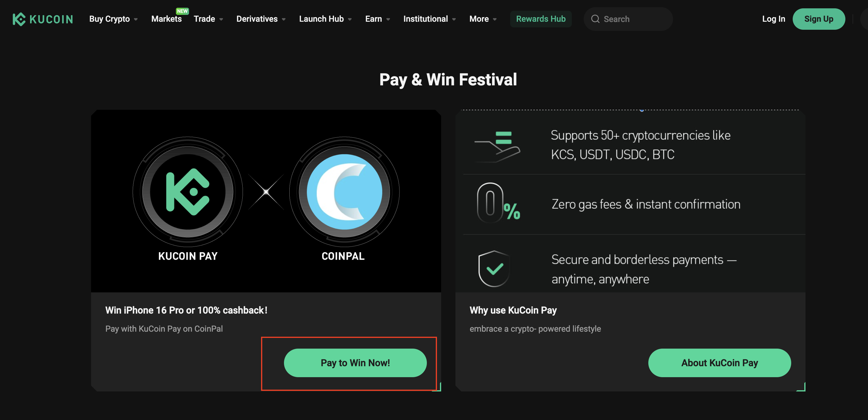The width and height of the screenshot is (868, 420).
Task: Focus the Search input field
Action: point(628,19)
